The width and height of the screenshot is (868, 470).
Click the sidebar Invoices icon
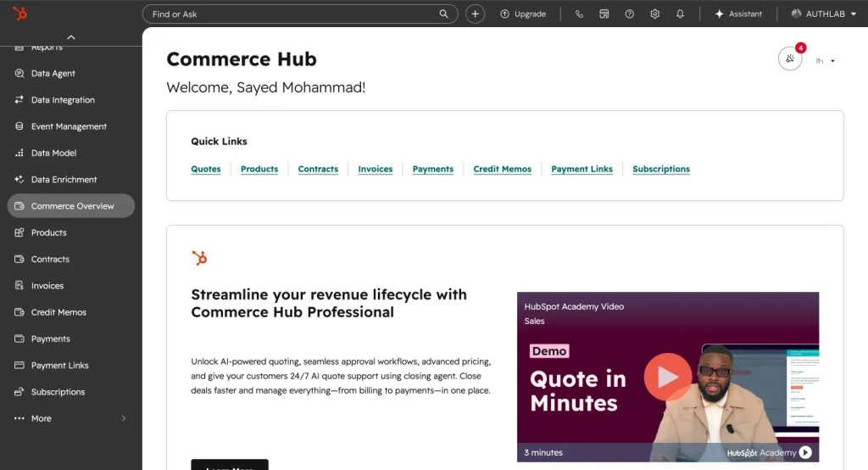(x=19, y=285)
